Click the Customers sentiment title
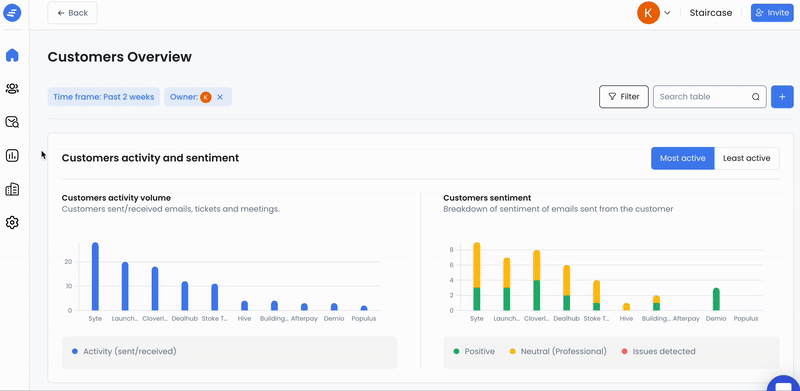This screenshot has height=391, width=800. 487,198
